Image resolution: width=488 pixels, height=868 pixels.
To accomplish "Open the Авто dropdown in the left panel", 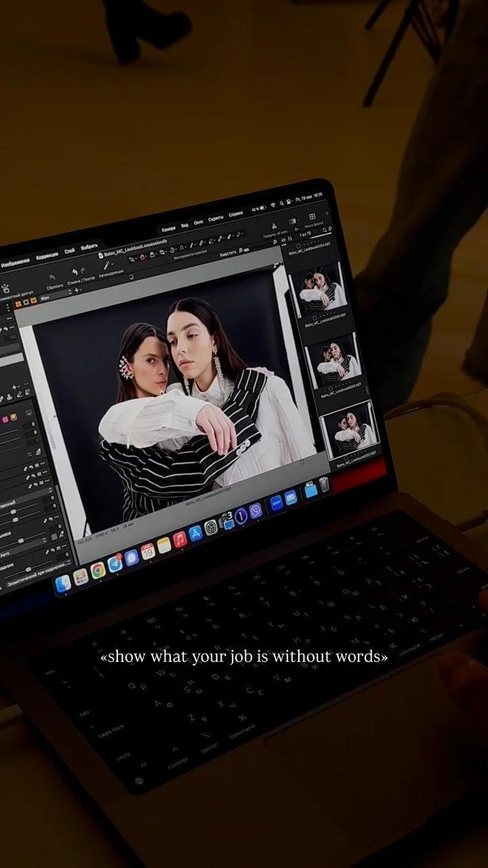I will pyautogui.click(x=24, y=549).
